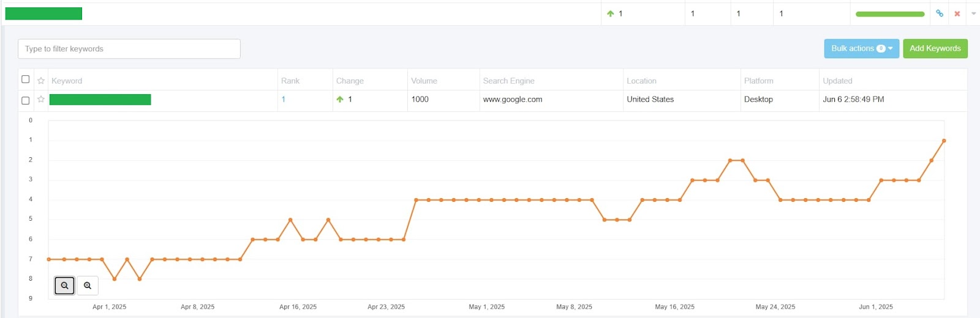980x318 pixels.
Task: Click the green up arrow in table Change cell
Action: tap(340, 99)
